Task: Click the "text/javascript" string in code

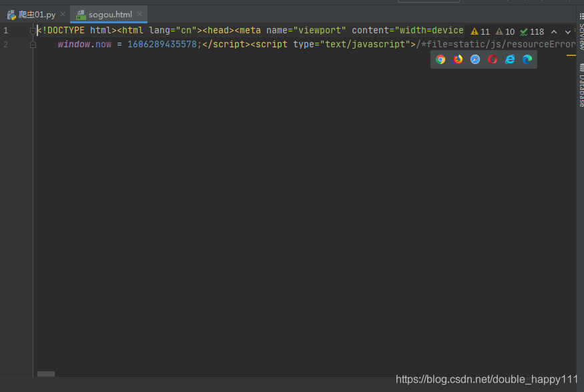Action: pos(365,44)
